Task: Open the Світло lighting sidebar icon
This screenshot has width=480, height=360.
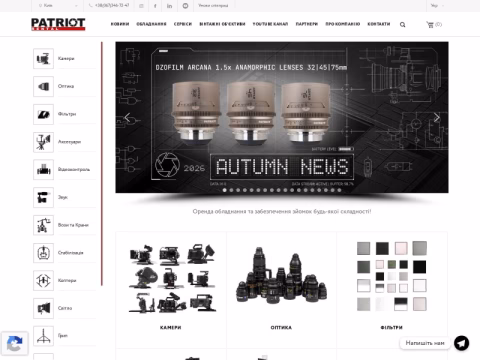Action: point(43,308)
